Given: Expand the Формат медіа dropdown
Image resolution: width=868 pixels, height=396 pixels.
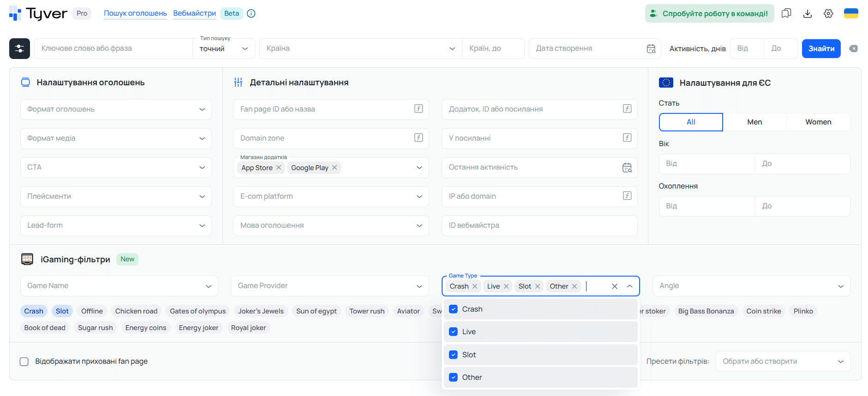Looking at the screenshot, I should pos(116,138).
